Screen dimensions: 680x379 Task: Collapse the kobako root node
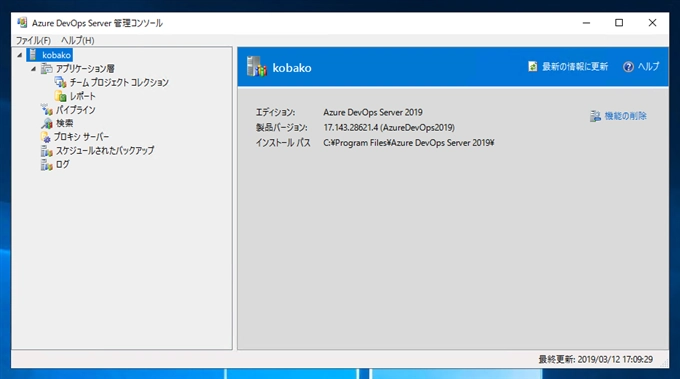(20, 55)
